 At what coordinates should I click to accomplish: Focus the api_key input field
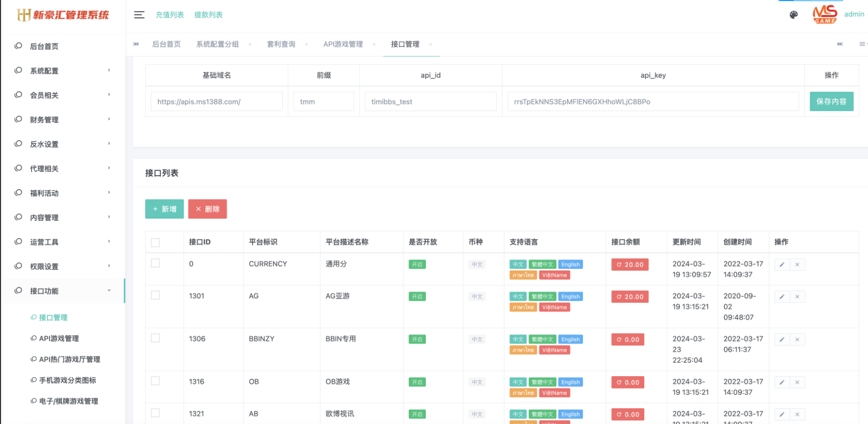click(653, 102)
